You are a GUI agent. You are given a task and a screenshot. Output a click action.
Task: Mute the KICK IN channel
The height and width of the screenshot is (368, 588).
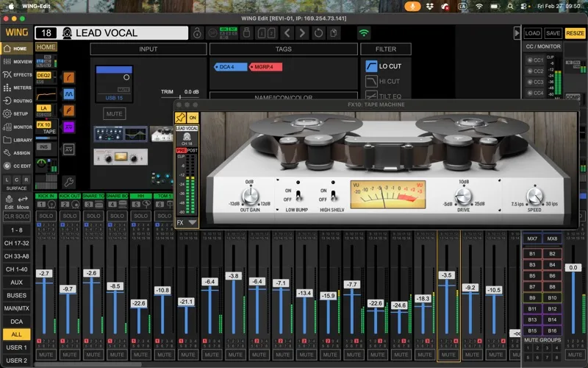[x=46, y=355]
